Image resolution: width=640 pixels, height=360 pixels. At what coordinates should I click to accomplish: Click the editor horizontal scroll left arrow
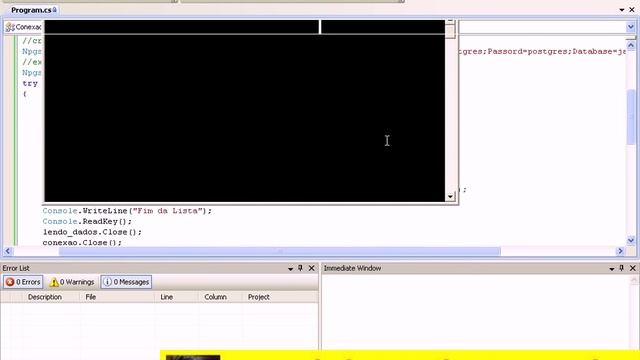pyautogui.click(x=8, y=251)
